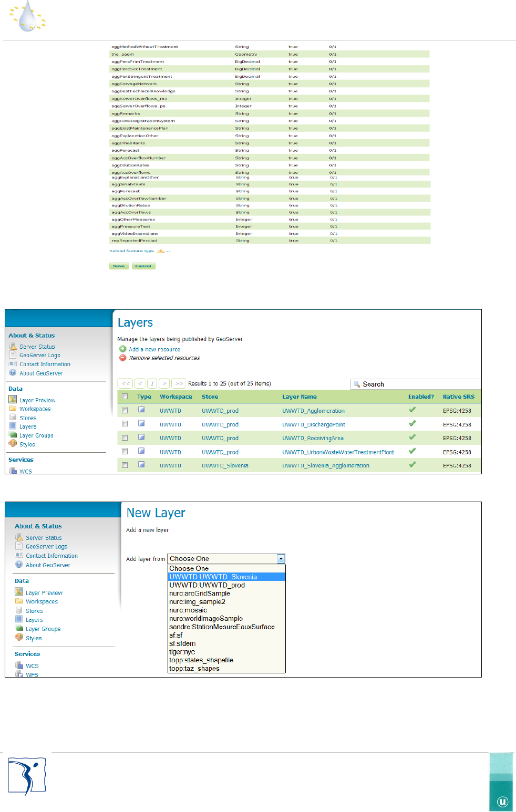This screenshot has height=812, width=516.
Task: Select nurc:arcGridSample option
Action: coord(226,594)
